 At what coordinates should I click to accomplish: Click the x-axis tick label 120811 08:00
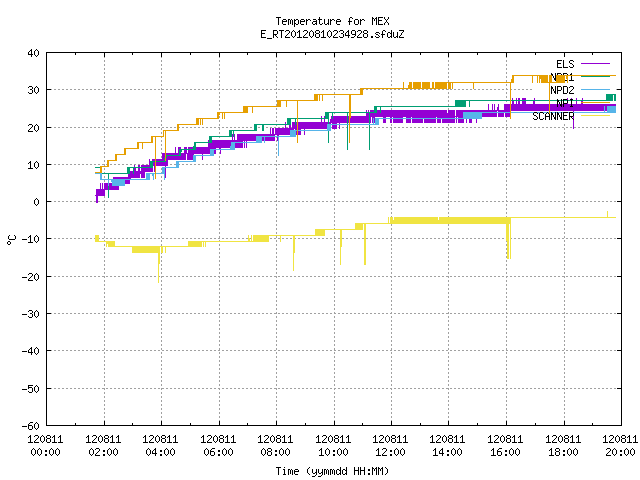(276, 446)
